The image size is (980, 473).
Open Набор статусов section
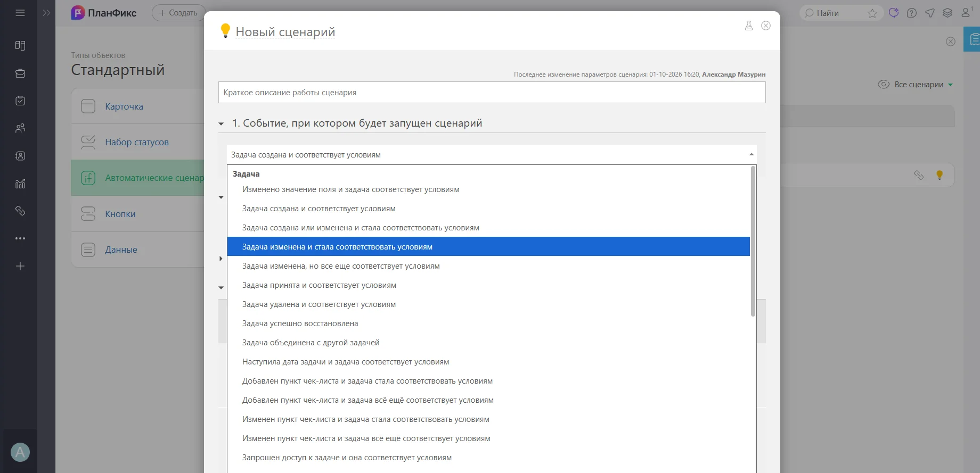pyautogui.click(x=137, y=142)
